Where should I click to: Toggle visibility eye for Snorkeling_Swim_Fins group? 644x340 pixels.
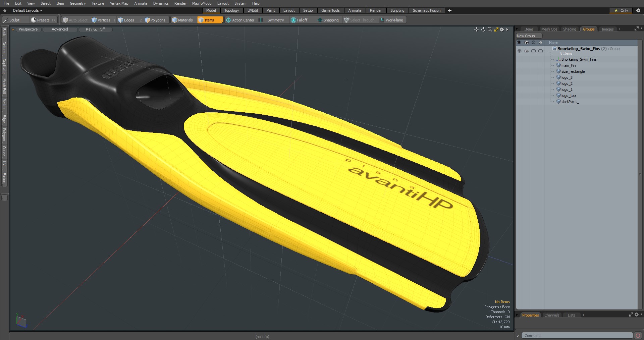tap(519, 51)
